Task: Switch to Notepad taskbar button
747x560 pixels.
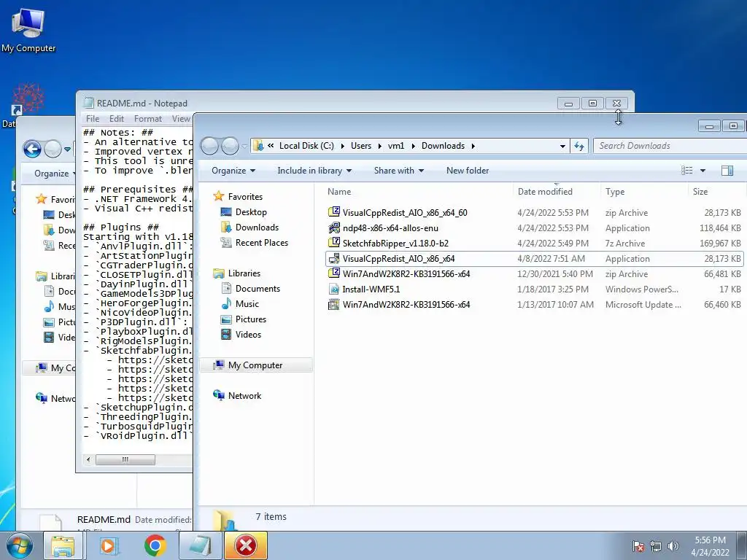Action: click(200, 545)
